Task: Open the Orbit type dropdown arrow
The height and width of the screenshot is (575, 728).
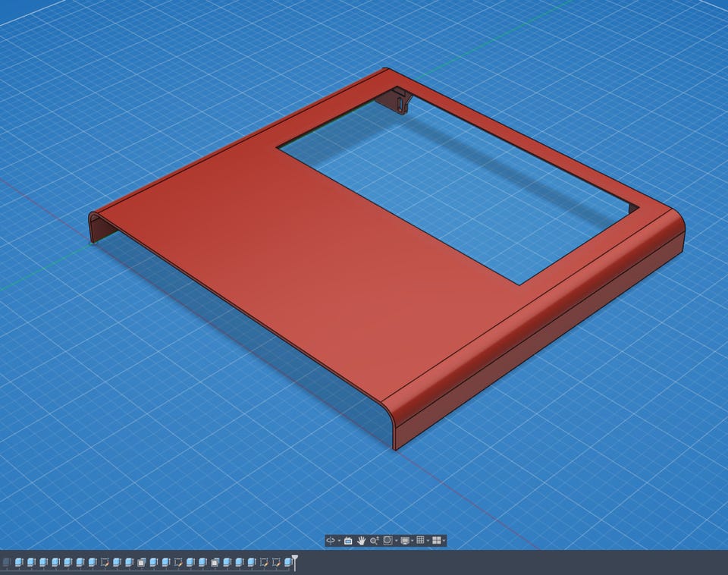Action: (x=340, y=541)
